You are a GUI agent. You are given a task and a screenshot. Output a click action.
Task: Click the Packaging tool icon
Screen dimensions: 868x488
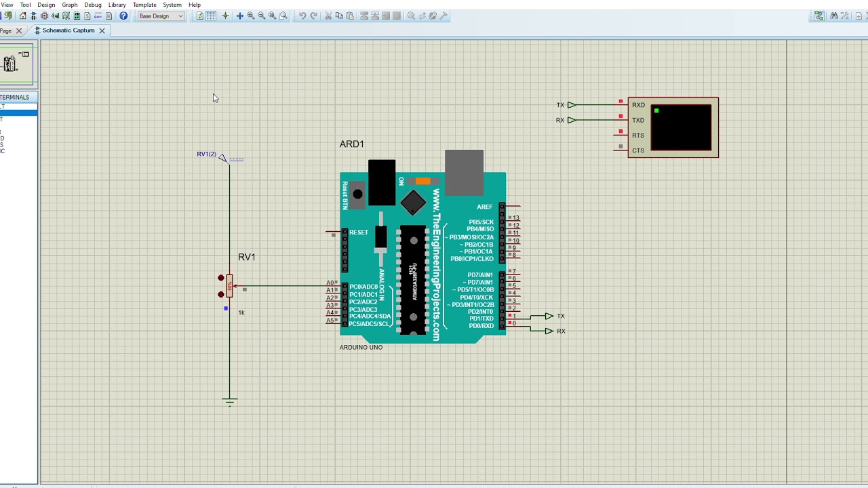[x=433, y=16]
